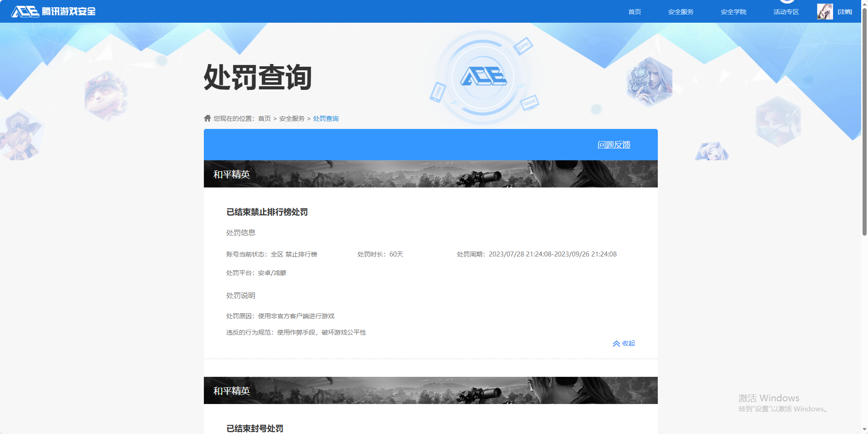Open the 安全服务 dropdown in the navbar

click(680, 11)
